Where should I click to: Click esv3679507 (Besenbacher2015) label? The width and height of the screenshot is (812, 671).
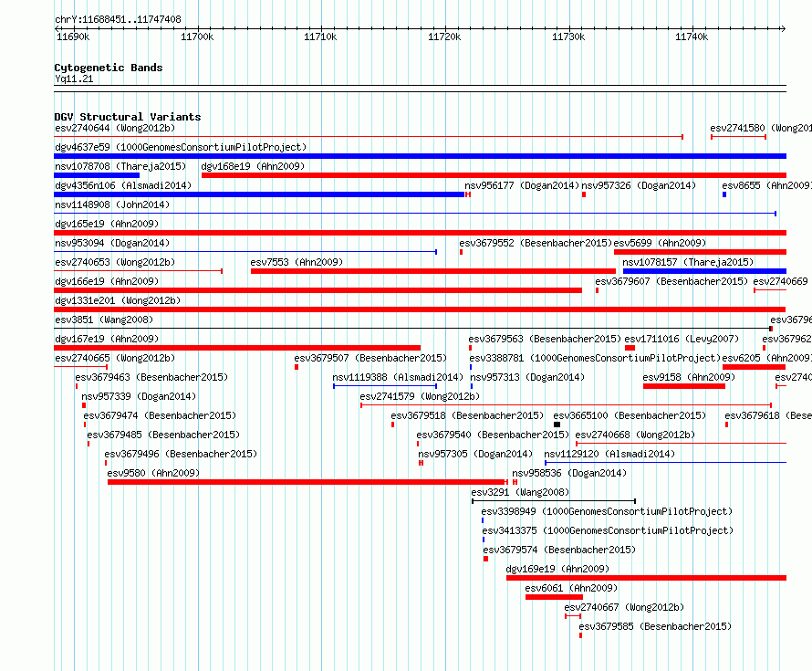(370, 358)
